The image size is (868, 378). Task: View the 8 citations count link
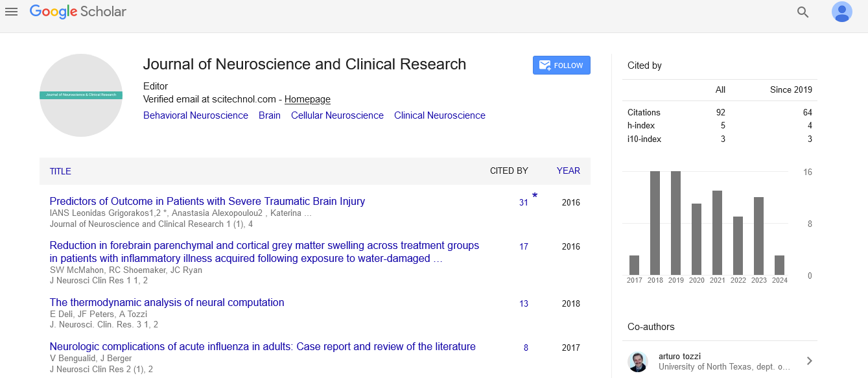(x=526, y=348)
